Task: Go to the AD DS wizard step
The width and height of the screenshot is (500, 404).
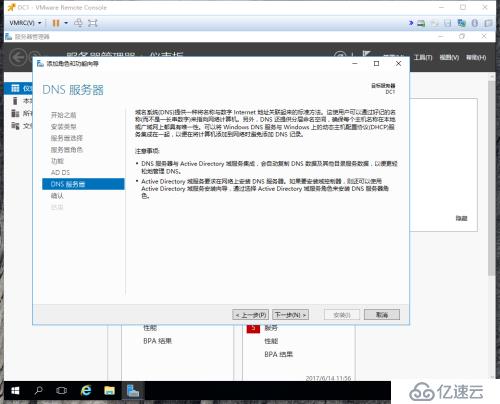Action: pos(60,172)
